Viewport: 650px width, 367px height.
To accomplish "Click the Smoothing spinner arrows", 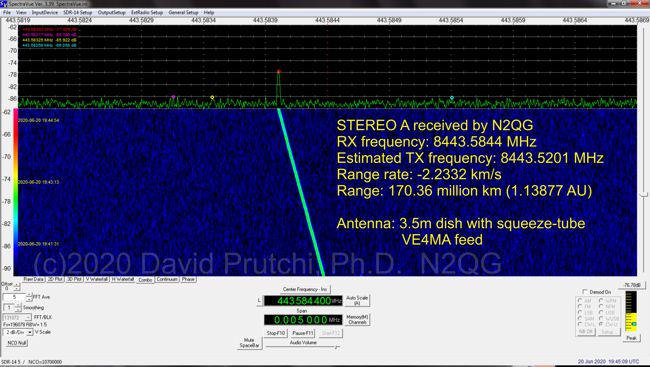I will point(18,308).
